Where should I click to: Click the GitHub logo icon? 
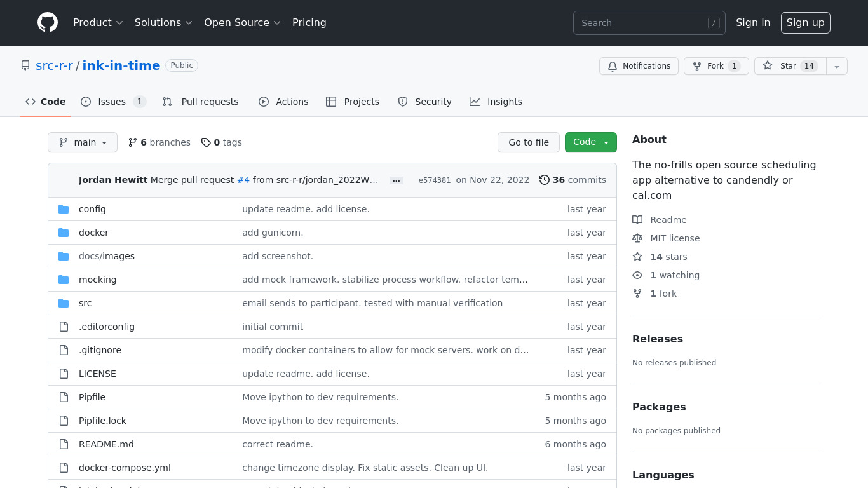tap(48, 22)
